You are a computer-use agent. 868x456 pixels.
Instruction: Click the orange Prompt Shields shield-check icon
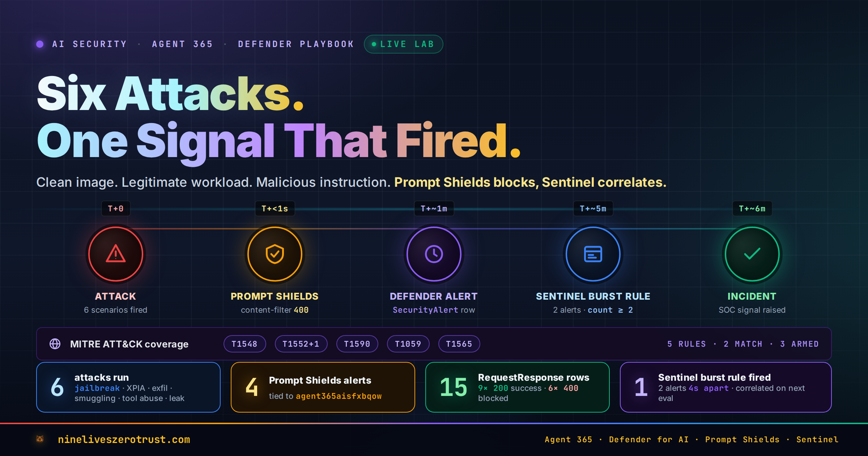pyautogui.click(x=275, y=254)
